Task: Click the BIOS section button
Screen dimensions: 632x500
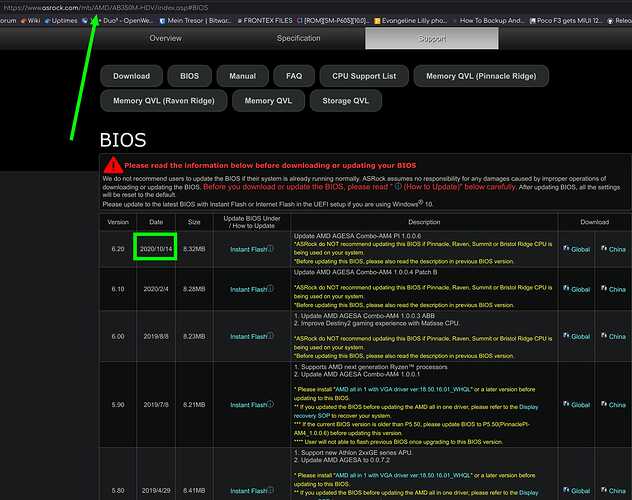Action: coord(189,76)
